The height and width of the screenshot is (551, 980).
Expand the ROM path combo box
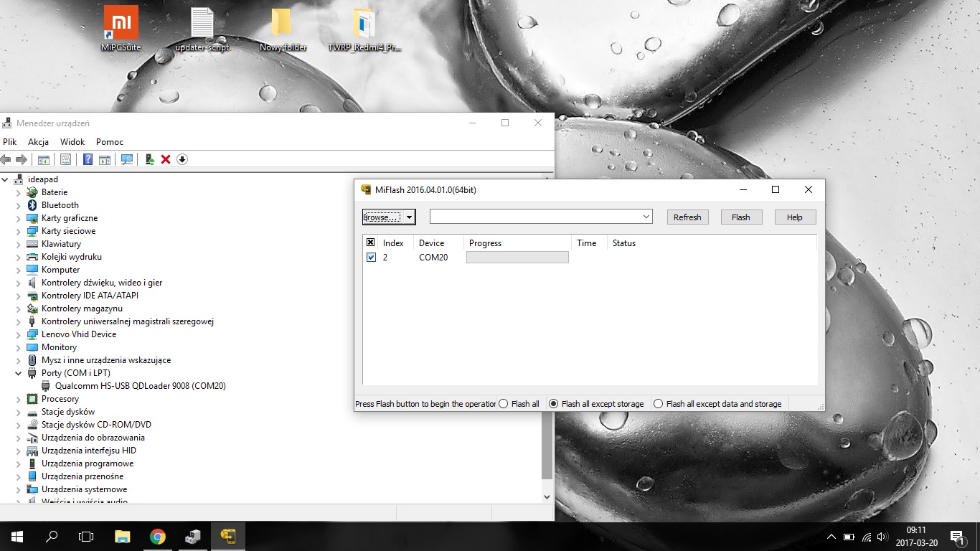coord(646,217)
